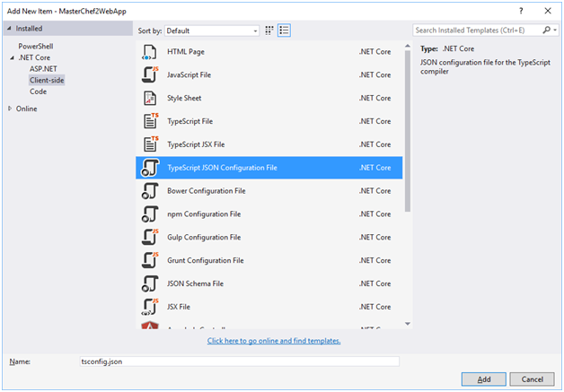
Task: Switch to the list details view
Action: point(284,30)
